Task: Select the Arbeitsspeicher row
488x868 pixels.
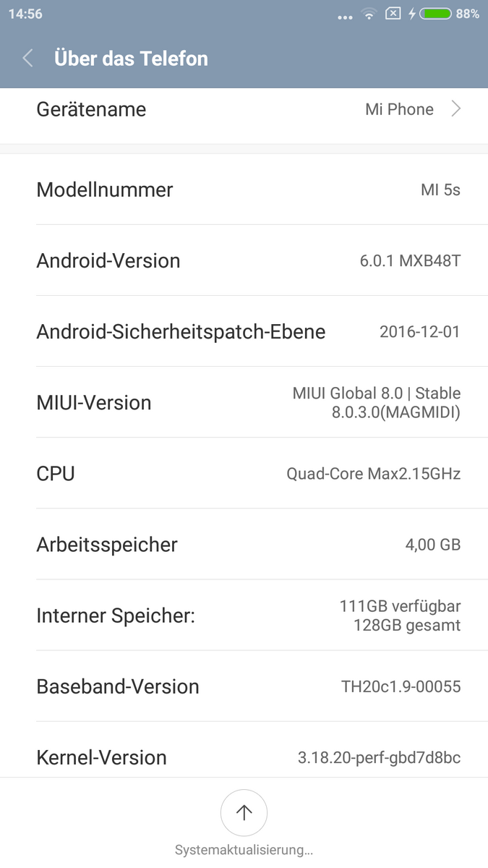Action: point(244,544)
